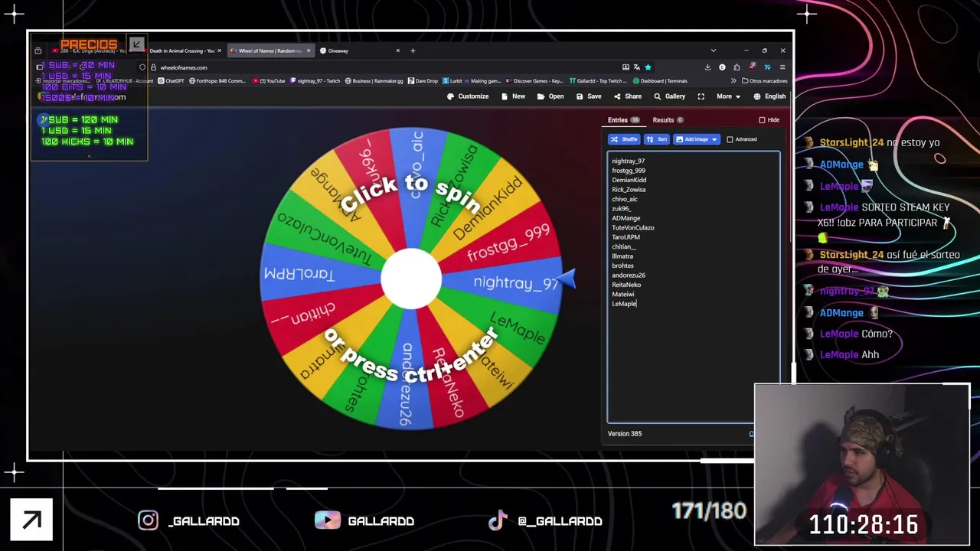Create a new wheel with New

tap(513, 96)
